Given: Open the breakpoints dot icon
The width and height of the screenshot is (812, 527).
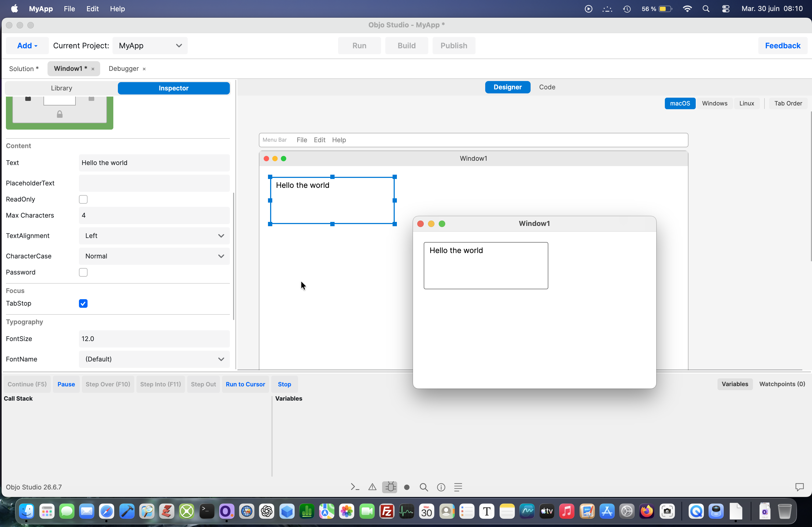Looking at the screenshot, I should (x=407, y=488).
